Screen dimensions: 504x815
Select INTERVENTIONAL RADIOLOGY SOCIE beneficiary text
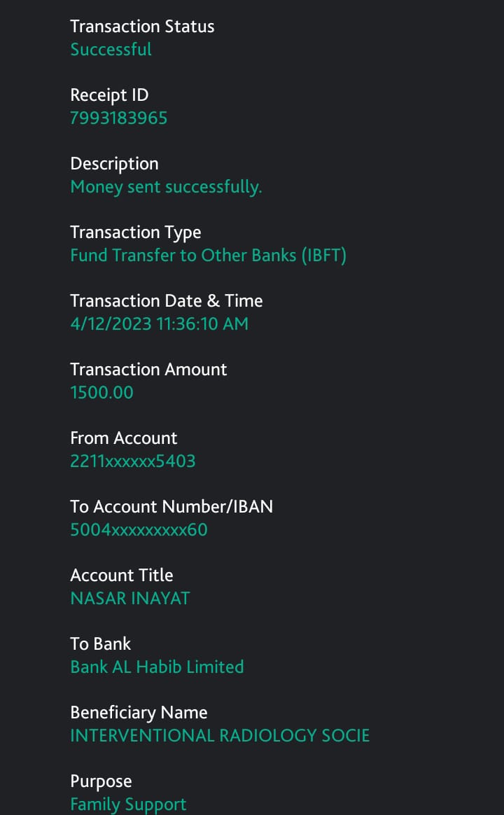pyautogui.click(x=220, y=736)
